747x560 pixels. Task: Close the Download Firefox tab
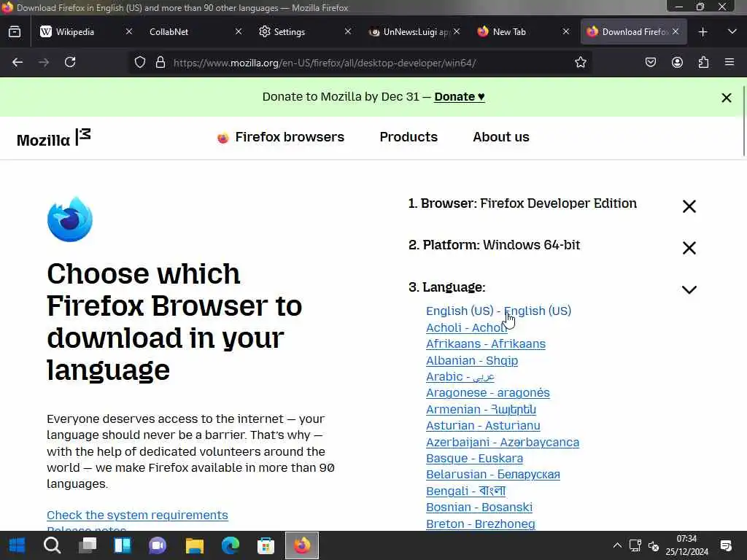[675, 31]
